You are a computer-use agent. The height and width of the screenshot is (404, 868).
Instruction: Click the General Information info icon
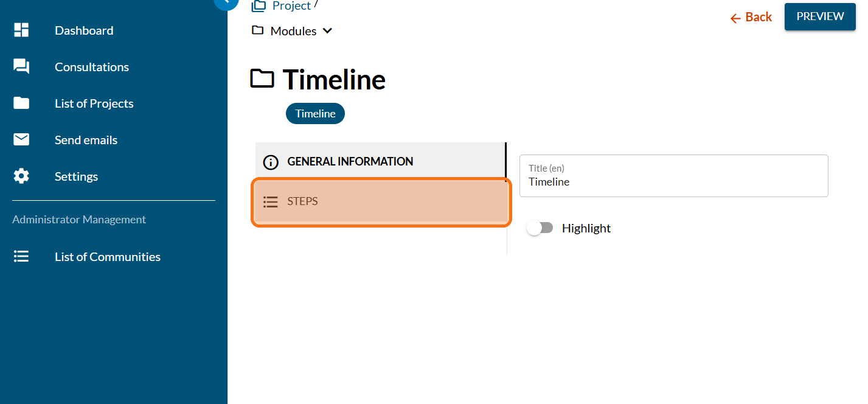click(271, 162)
